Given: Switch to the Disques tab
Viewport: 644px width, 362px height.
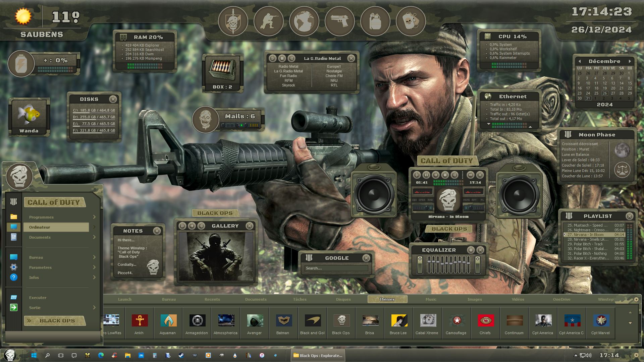Looking at the screenshot, I should click(x=343, y=299).
